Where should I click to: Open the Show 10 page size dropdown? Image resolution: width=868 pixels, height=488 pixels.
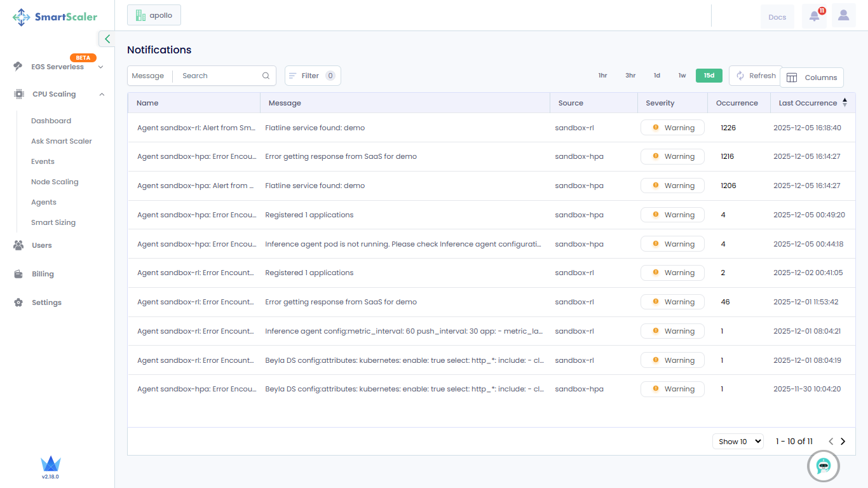pos(738,441)
